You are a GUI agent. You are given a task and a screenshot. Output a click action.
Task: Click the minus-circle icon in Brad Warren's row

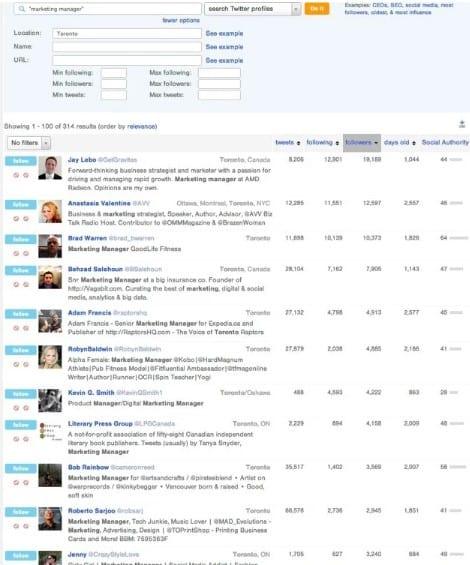click(x=26, y=254)
